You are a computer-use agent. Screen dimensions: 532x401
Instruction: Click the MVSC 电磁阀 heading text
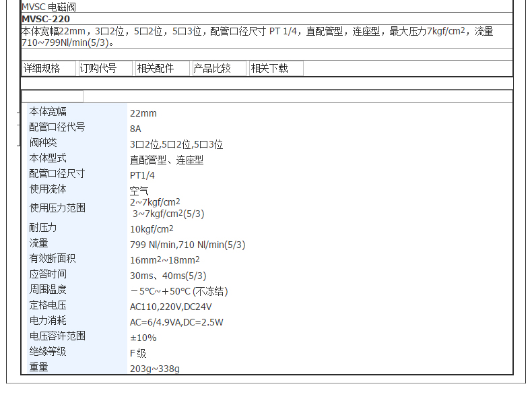[49, 7]
